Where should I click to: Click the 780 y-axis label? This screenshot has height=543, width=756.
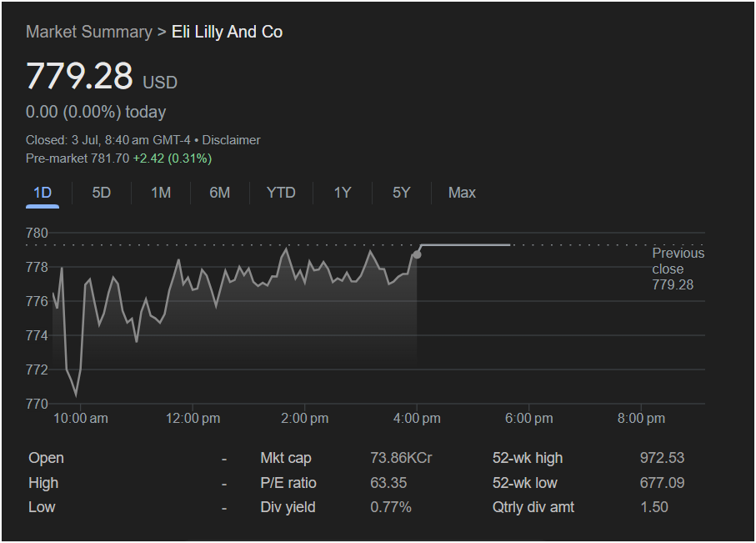[38, 233]
